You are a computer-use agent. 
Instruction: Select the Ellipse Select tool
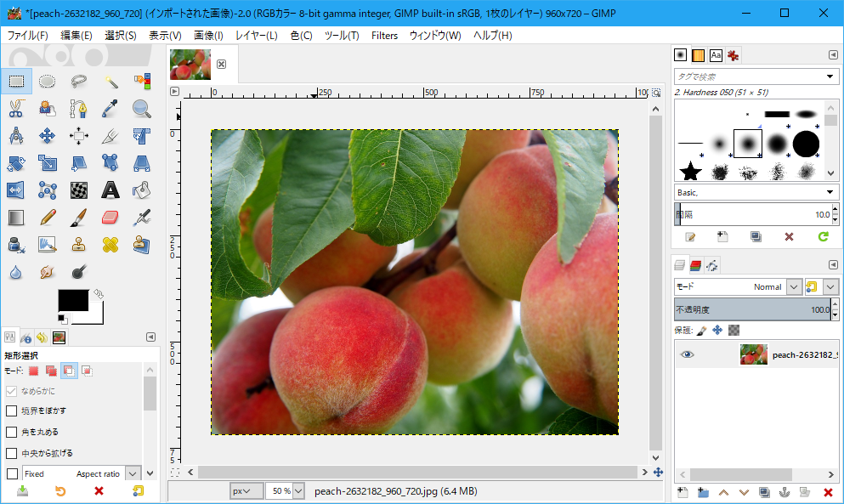[48, 82]
